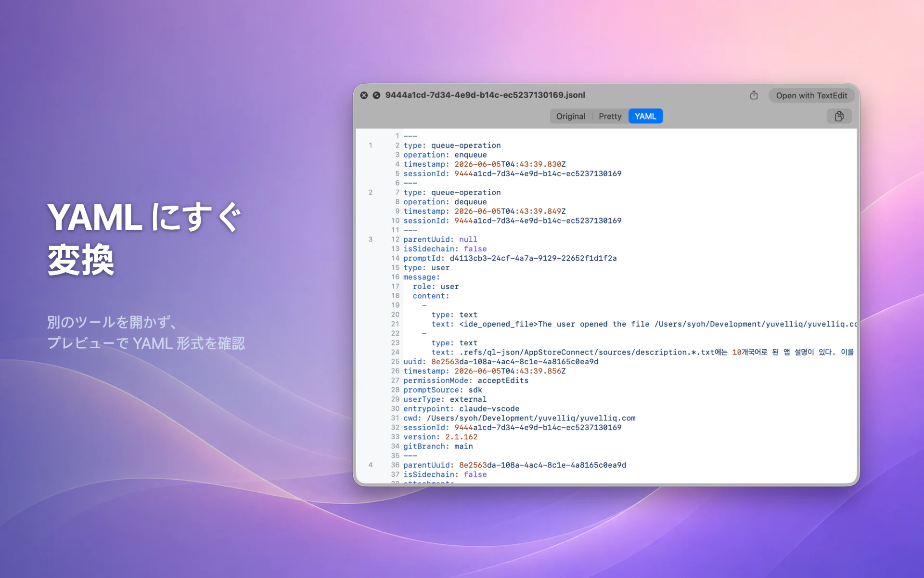924x578 pixels.
Task: Click 'parentUuid: null' on line 12
Action: point(440,239)
